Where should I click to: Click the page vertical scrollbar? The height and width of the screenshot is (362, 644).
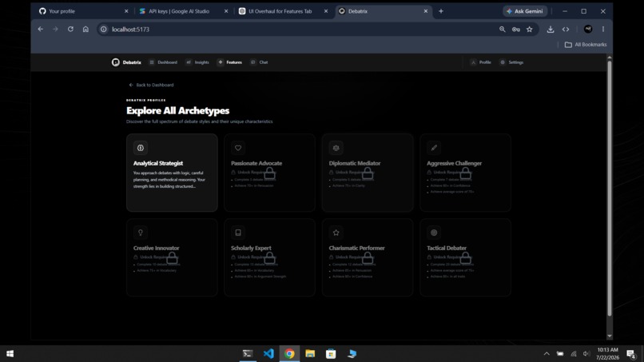pos(610,188)
